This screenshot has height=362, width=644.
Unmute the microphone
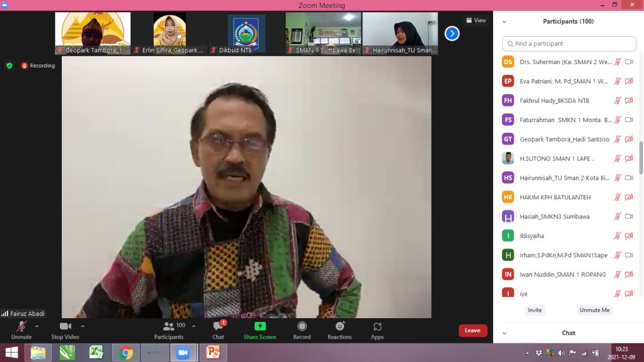pyautogui.click(x=21, y=327)
